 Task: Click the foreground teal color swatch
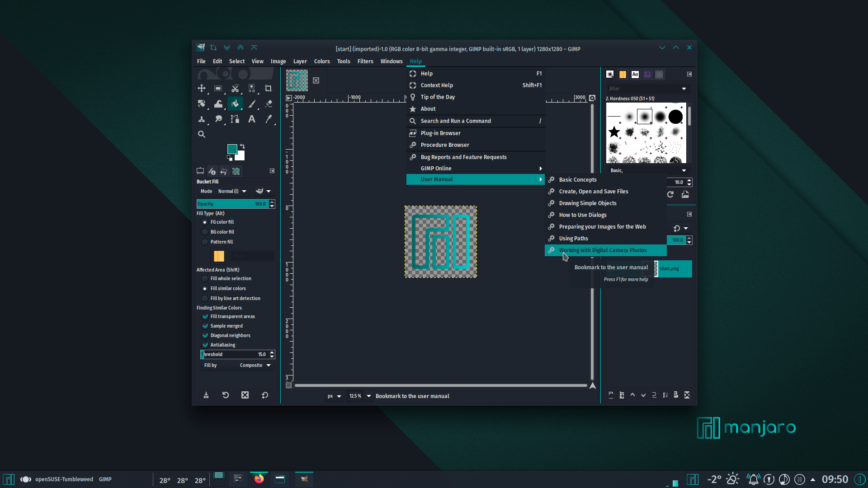click(x=232, y=149)
